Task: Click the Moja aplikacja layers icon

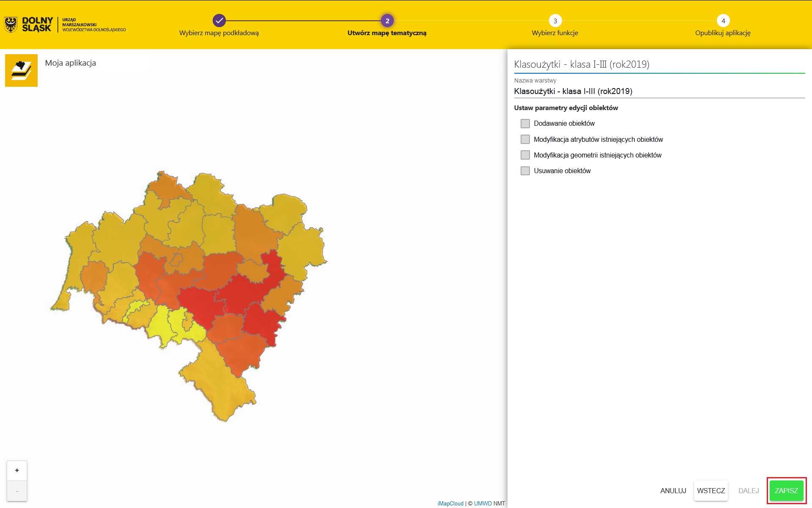Action: (x=21, y=70)
